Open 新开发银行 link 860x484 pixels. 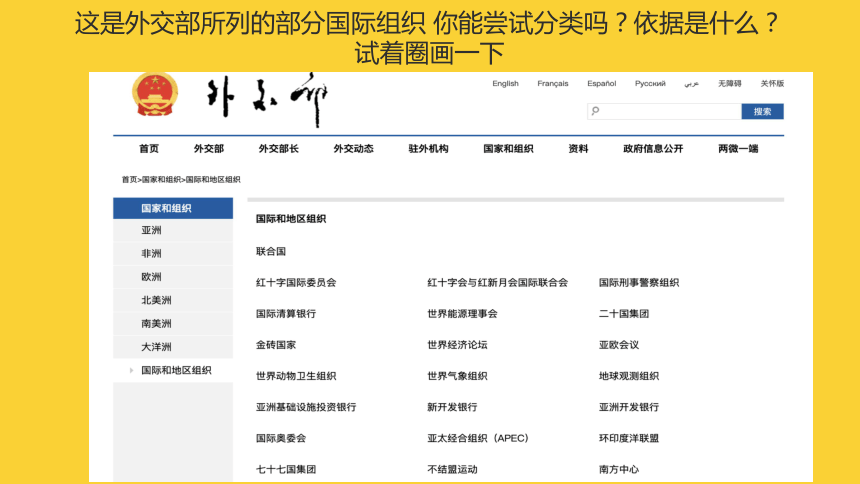[452, 407]
